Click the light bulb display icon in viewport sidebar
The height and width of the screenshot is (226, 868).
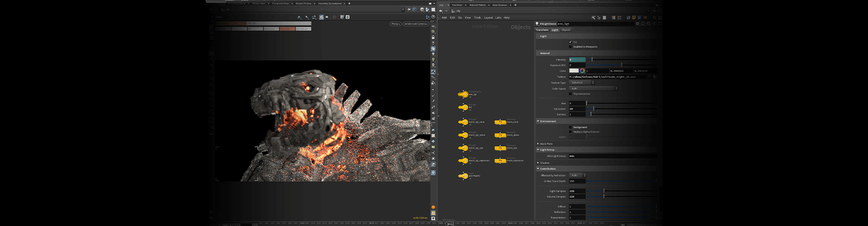pyautogui.click(x=433, y=54)
